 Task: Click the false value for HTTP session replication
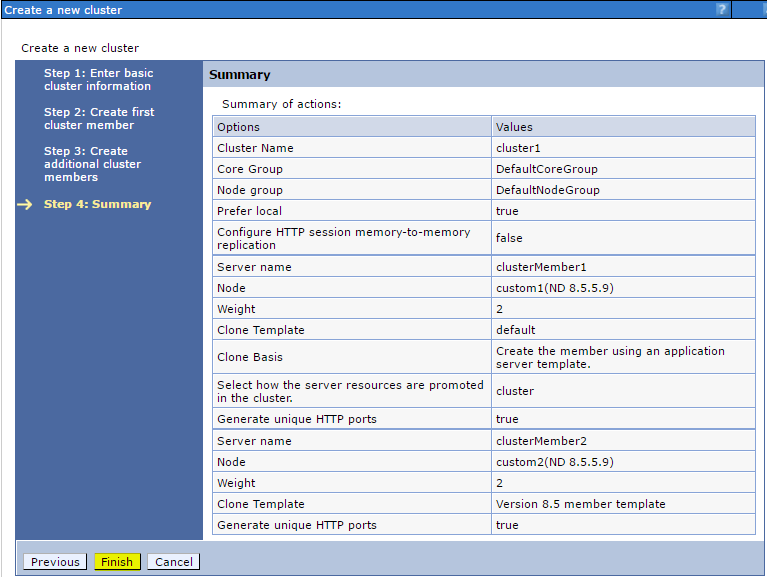point(509,238)
